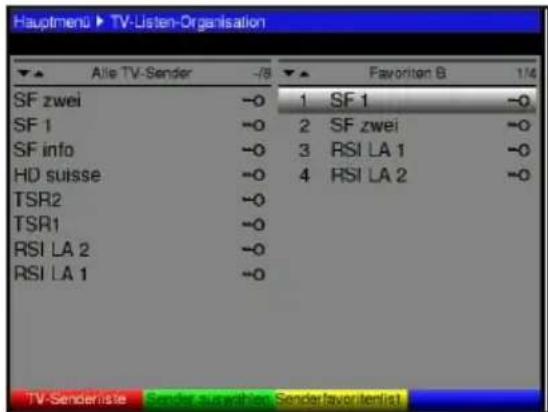Select TV-Listen-Organisation in the breadcrumb
Screen dimensions: 548x412
coord(188,22)
